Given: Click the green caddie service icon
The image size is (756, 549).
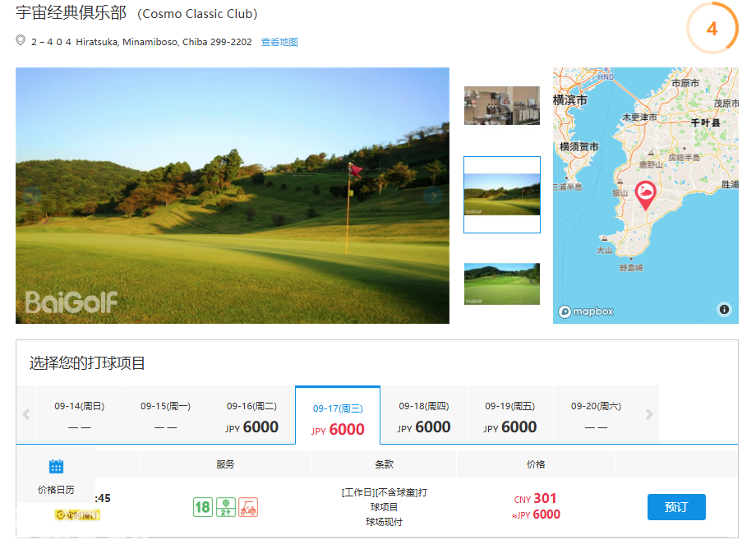Looking at the screenshot, I should [225, 507].
